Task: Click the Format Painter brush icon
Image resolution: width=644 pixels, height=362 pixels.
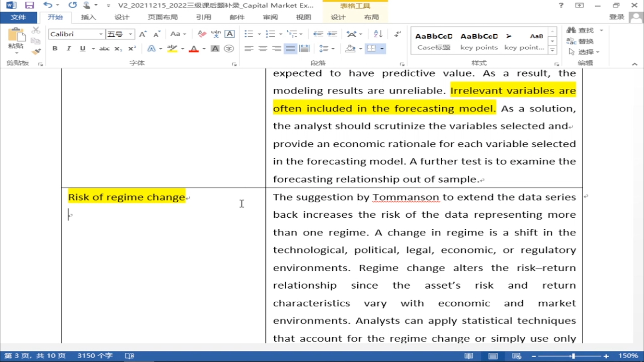Action: [36, 52]
